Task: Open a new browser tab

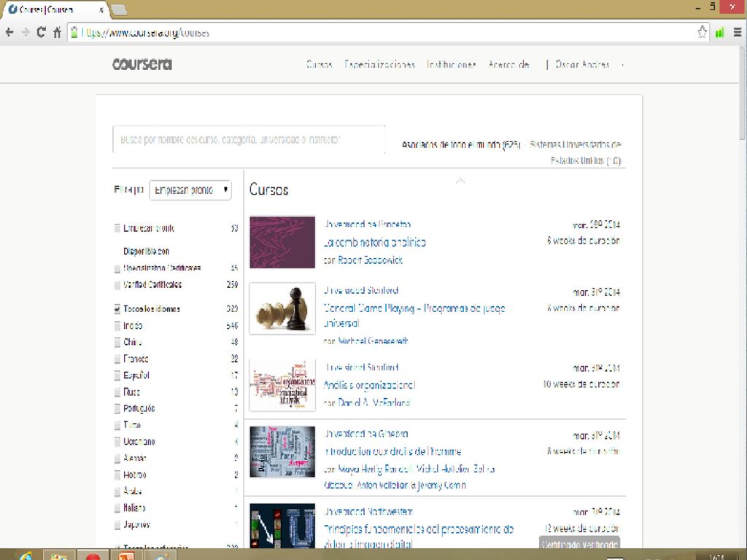Action: (119, 9)
